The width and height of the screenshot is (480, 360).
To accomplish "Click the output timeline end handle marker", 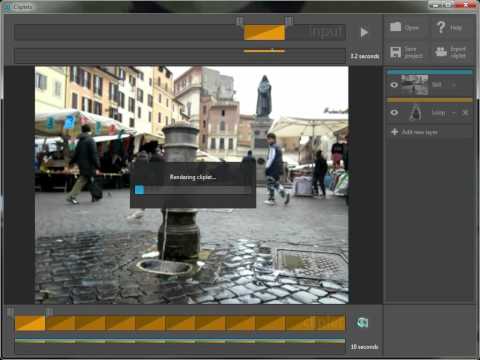I will click(x=49, y=312).
